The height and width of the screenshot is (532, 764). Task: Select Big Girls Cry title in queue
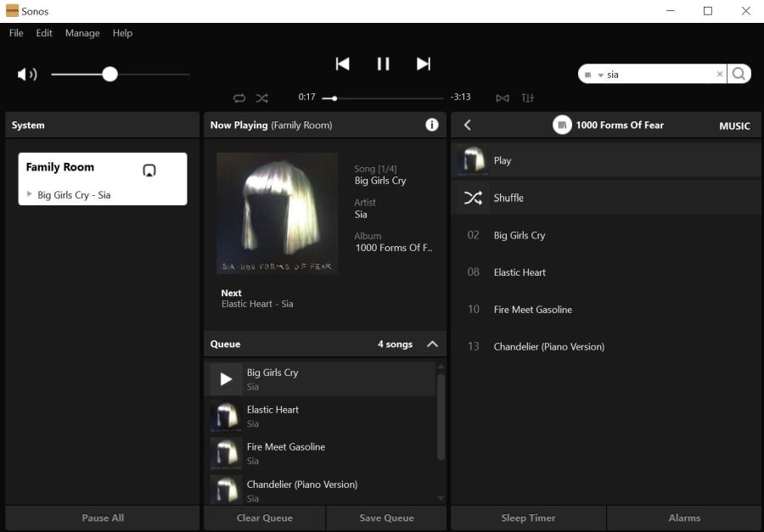[x=272, y=372]
